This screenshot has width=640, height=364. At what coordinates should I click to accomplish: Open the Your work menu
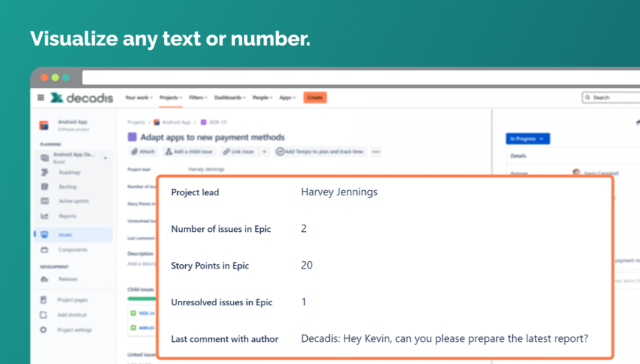(x=139, y=98)
